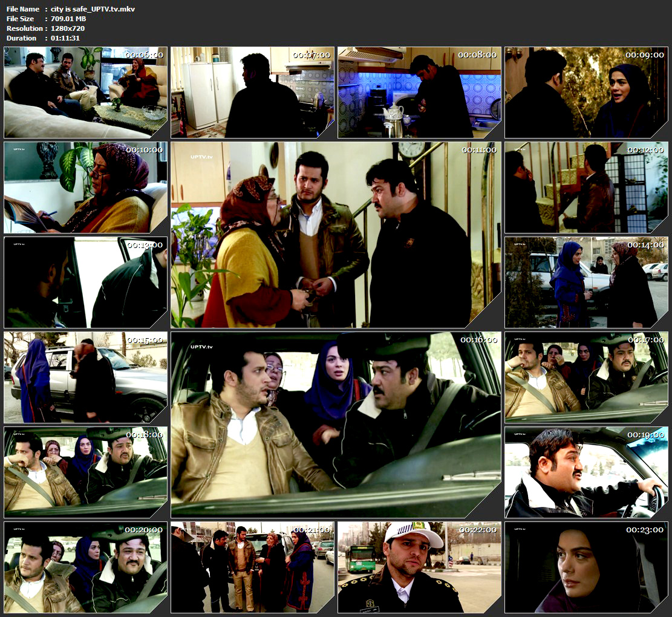Select the 00:19:00 driver thumbnail

(586, 472)
